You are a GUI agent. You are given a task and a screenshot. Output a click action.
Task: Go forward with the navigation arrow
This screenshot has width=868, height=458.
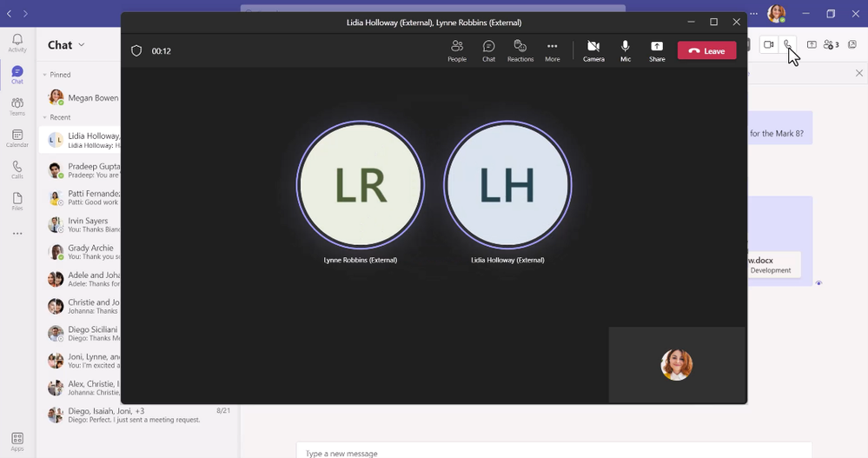pos(25,13)
